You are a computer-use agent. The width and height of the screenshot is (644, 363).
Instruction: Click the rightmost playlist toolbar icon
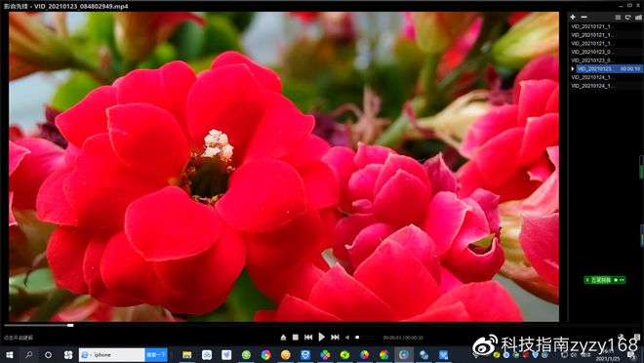(x=638, y=18)
